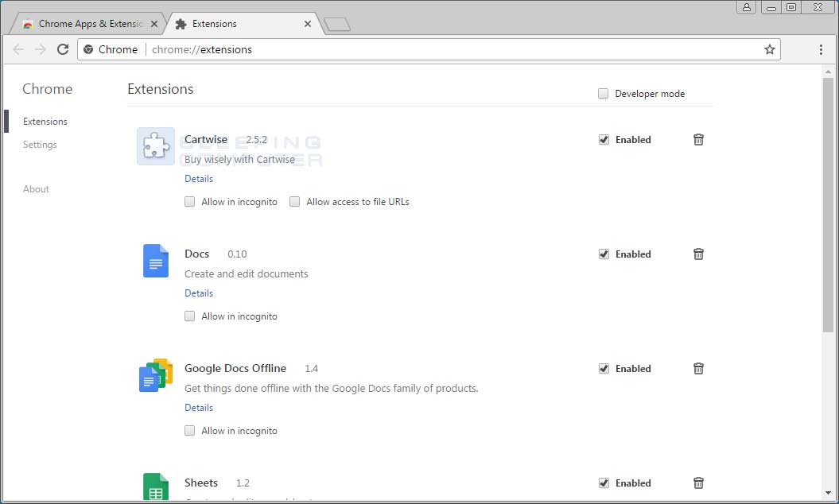The width and height of the screenshot is (839, 504).
Task: Click the Cartwise extension name
Action: [205, 140]
